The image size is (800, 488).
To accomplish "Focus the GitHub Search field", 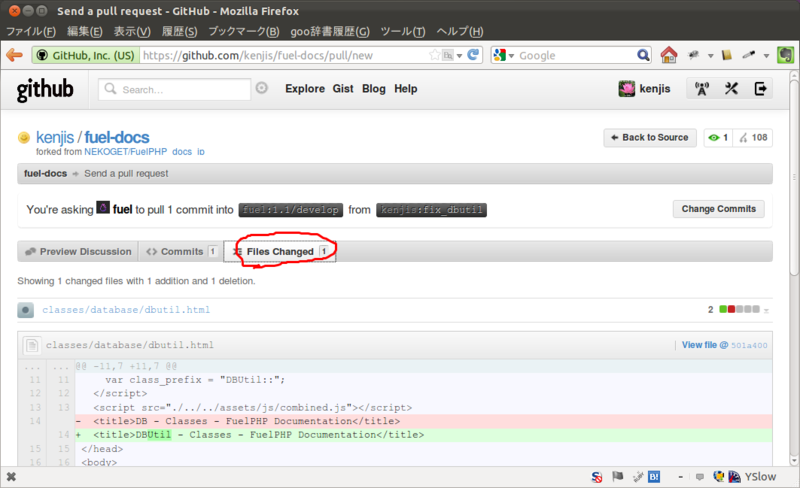I will click(174, 89).
